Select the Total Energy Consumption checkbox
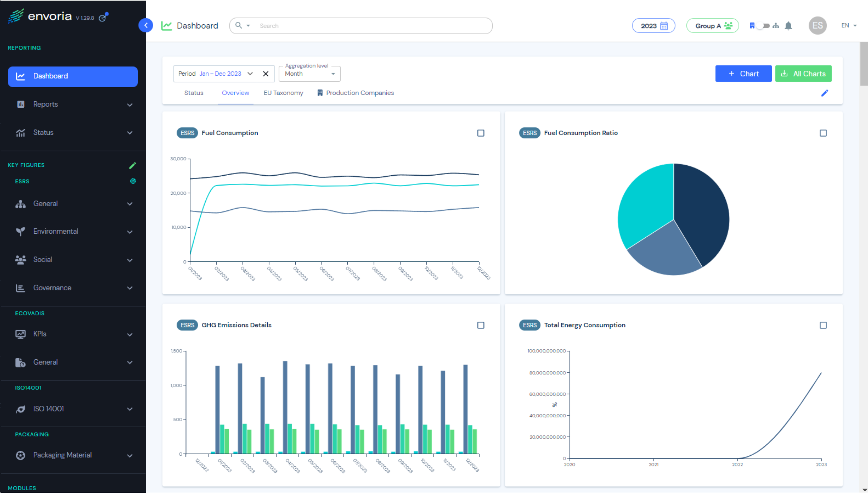 [823, 325]
